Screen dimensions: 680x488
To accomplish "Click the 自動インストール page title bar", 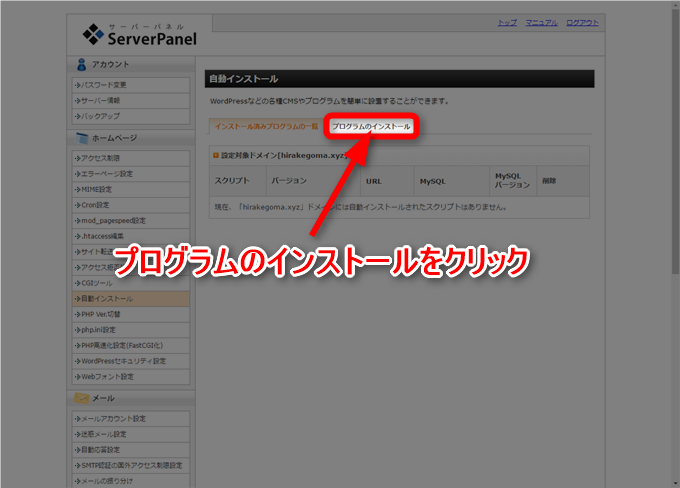I will (x=399, y=79).
